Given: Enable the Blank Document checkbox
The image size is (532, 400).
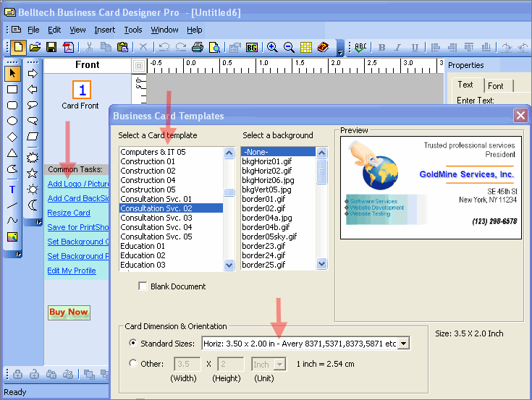Looking at the screenshot, I should point(143,286).
